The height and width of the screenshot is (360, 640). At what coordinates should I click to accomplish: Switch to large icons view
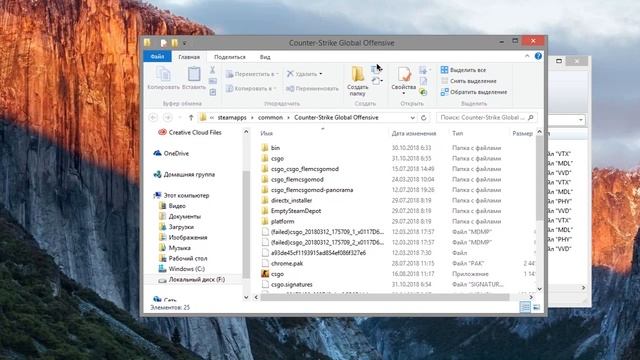[536, 307]
